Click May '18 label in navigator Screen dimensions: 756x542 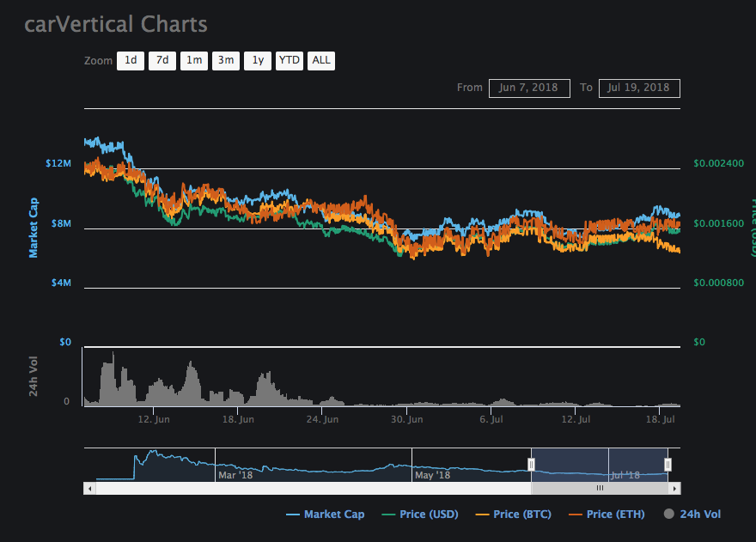[x=432, y=476]
